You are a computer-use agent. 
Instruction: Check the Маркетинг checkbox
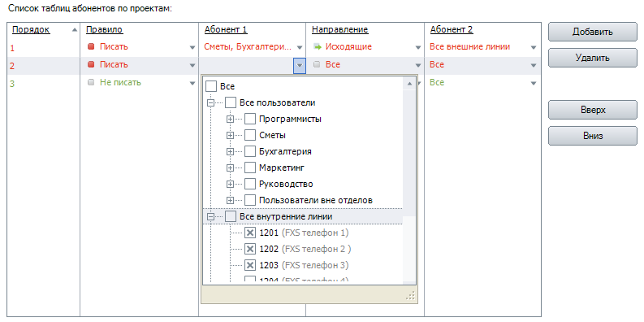point(250,168)
